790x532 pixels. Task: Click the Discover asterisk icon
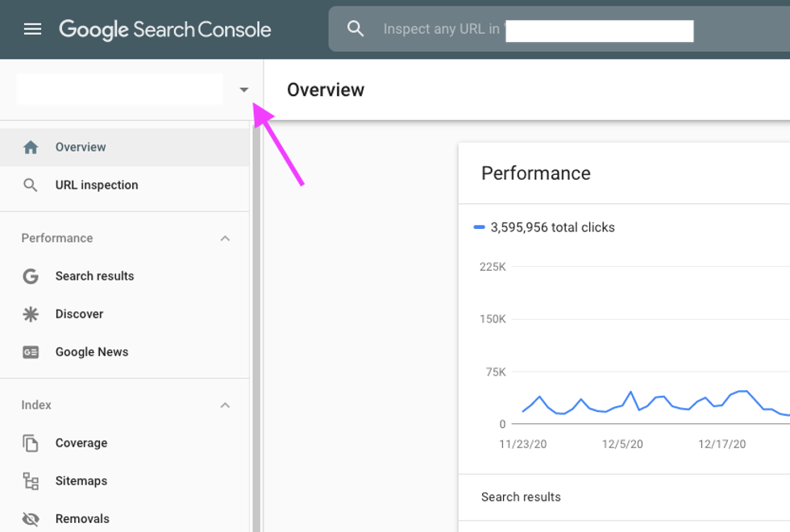pos(31,314)
